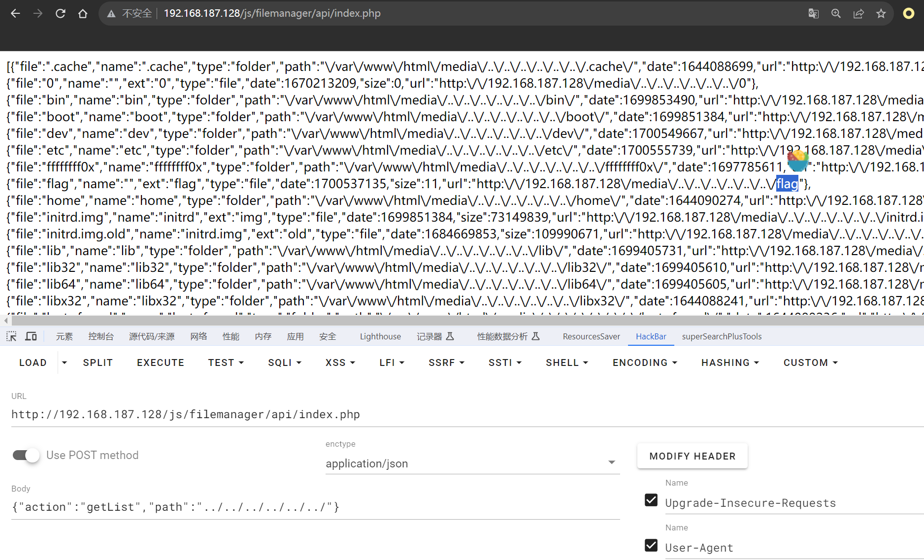Click the User-Agent name field
Screen dimensions: 924x560
point(794,548)
